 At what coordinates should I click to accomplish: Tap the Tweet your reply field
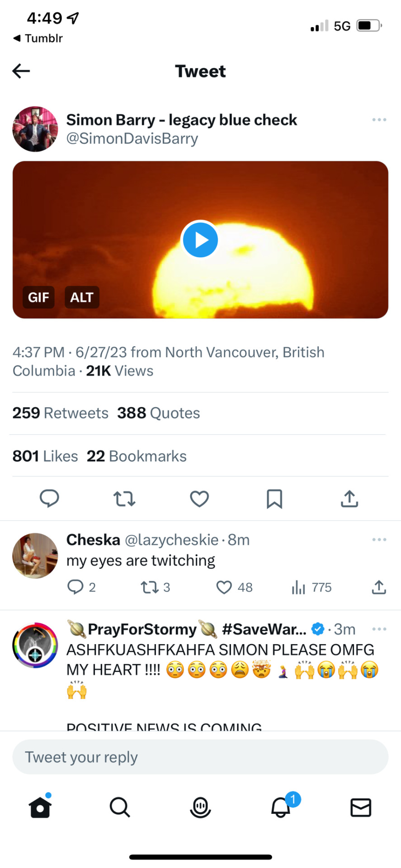[200, 757]
